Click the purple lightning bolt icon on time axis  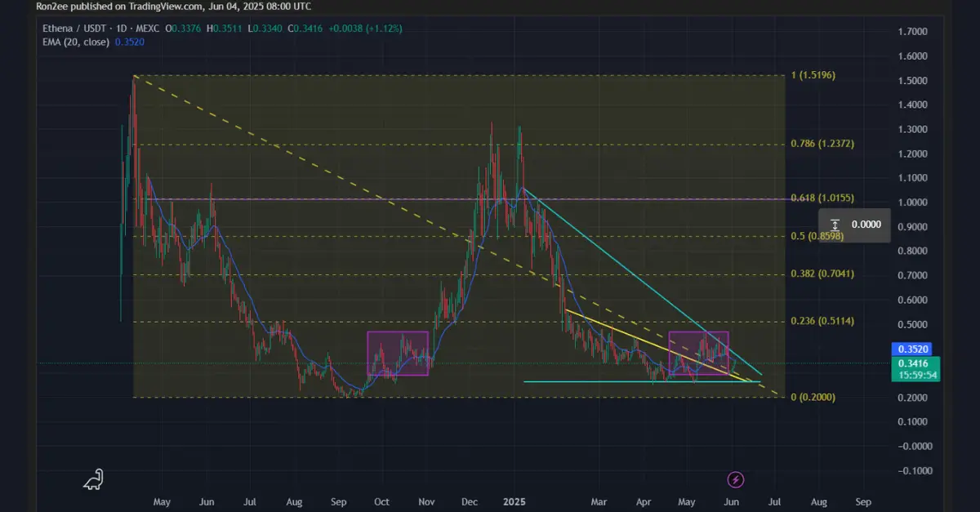[735, 479]
